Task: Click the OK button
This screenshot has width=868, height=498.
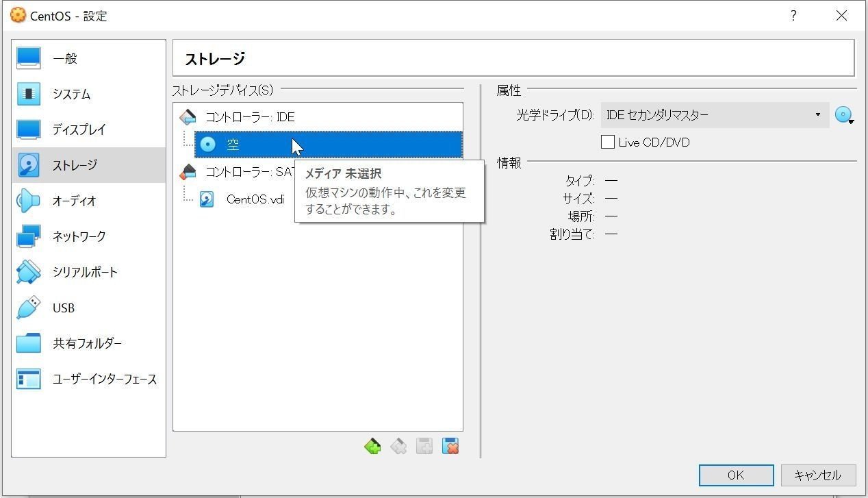Action: point(736,475)
